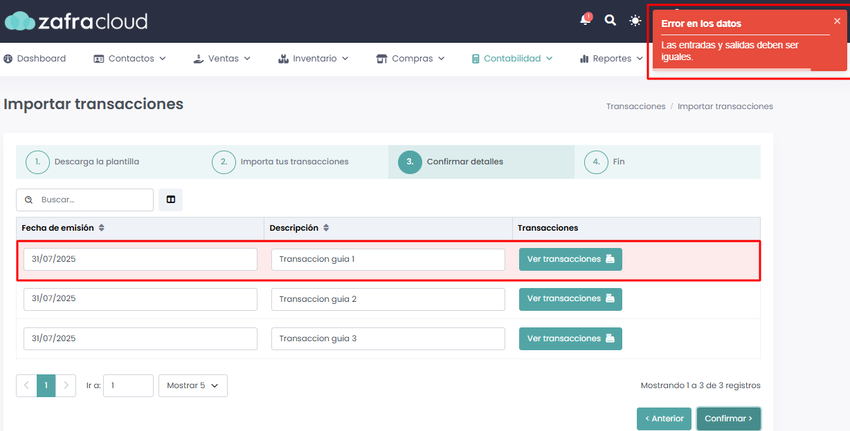The height and width of the screenshot is (431, 850).
Task: Open the Mostrar 5 page-size dropdown
Action: (193, 385)
